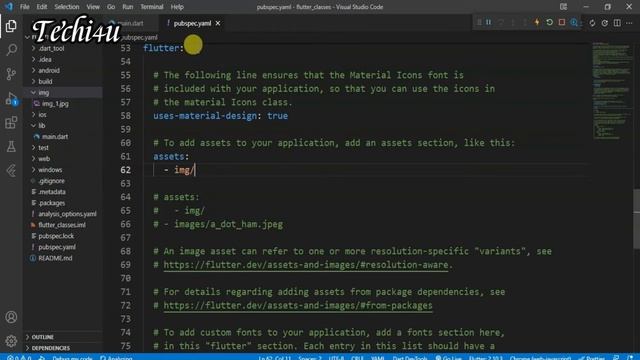Viewport: 640px width, 360px height.
Task: Open the Help menu
Action: pos(177,7)
